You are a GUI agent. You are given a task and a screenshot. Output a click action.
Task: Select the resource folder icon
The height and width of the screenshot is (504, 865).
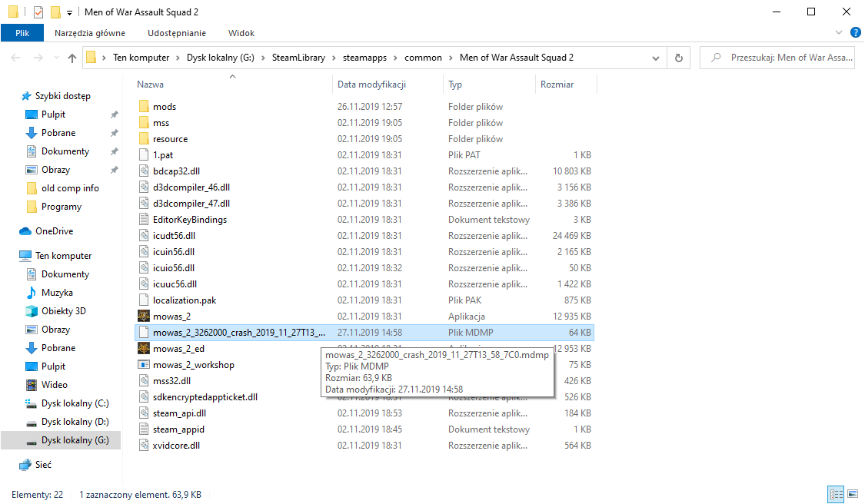(x=144, y=139)
